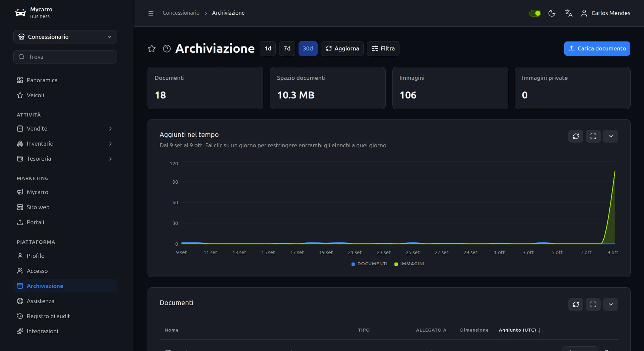Toggle the green switch in top bar
The width and height of the screenshot is (644, 351).
535,13
